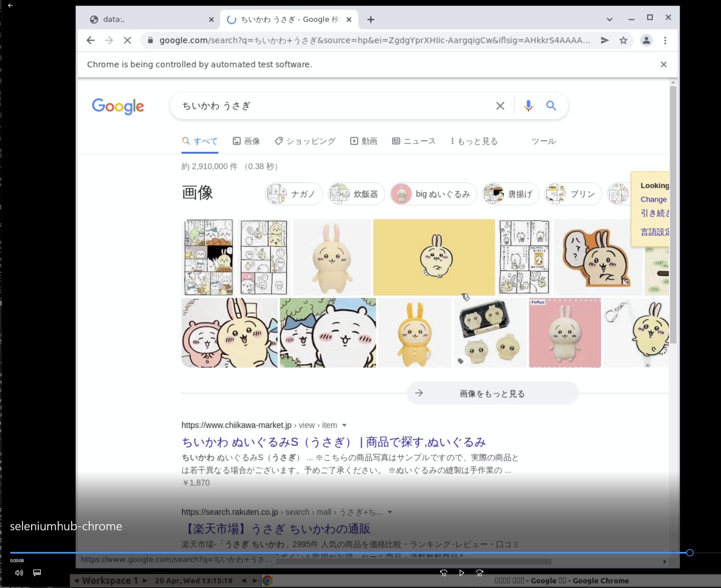Toggle captions in video player

click(37, 573)
